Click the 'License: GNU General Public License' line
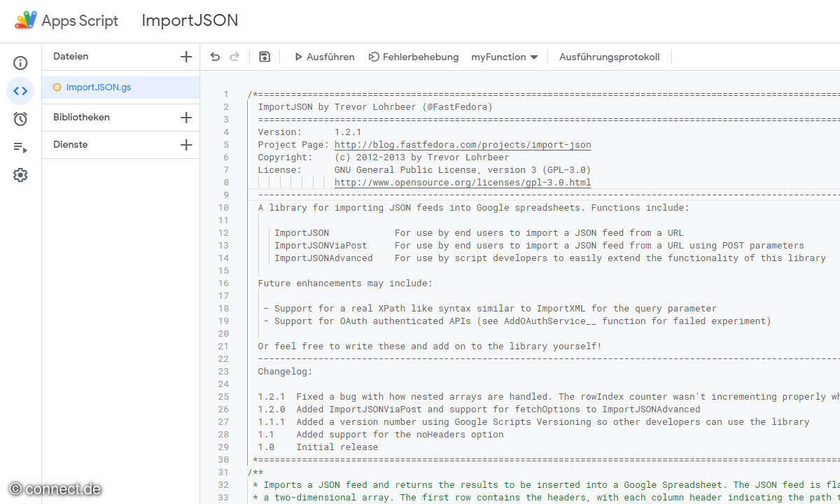The width and height of the screenshot is (840, 504). pos(424,170)
